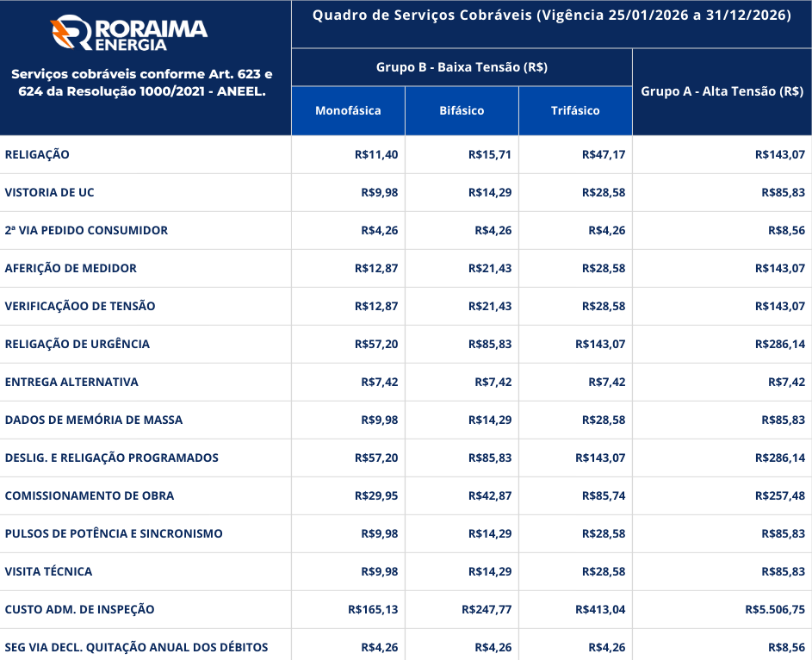812x660 pixels.
Task: Select the VISTORIA DE UC row label
Action: tap(49, 192)
